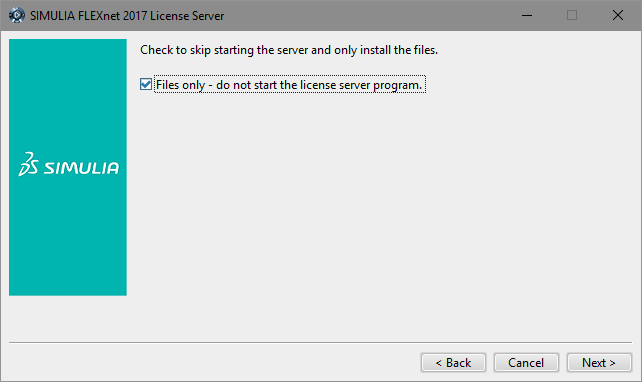Click the installer app icon in title bar
Image resolution: width=642 pixels, height=382 pixels.
point(17,16)
